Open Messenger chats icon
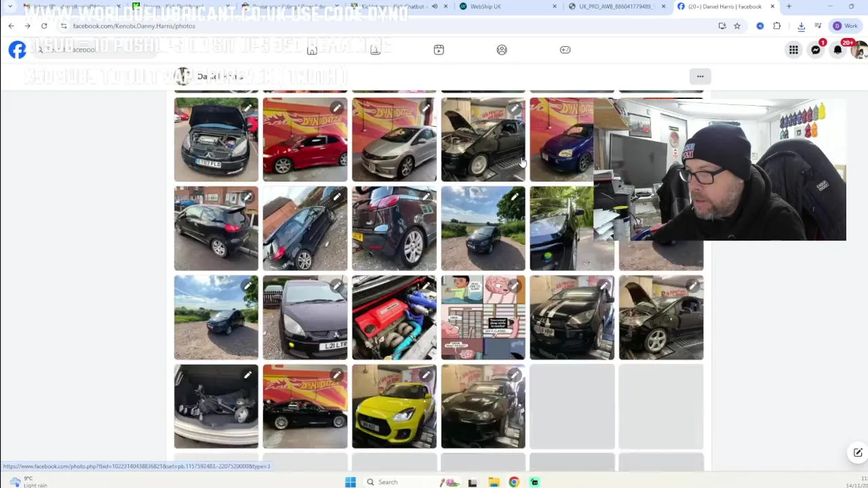The width and height of the screenshot is (868, 488). 816,49
